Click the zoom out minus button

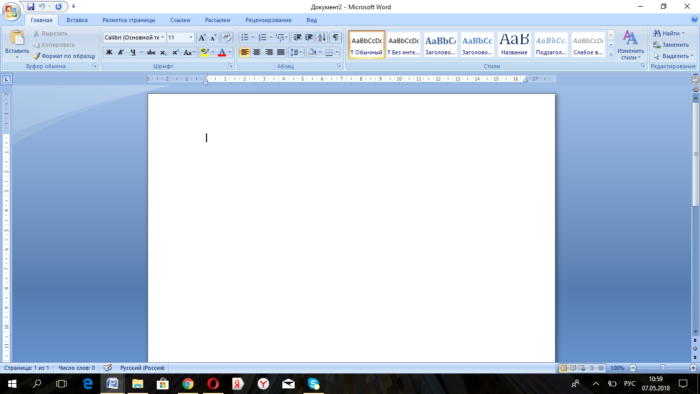pyautogui.click(x=633, y=368)
